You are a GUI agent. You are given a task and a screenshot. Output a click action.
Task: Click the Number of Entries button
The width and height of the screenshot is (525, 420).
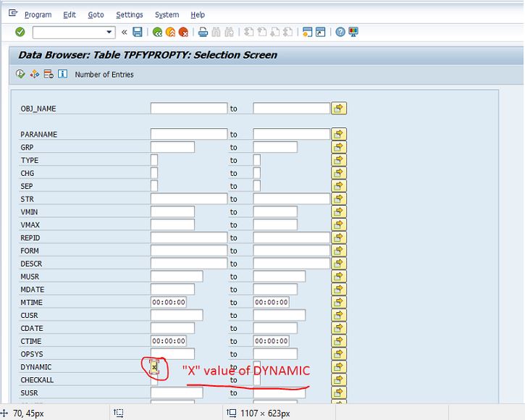[104, 75]
